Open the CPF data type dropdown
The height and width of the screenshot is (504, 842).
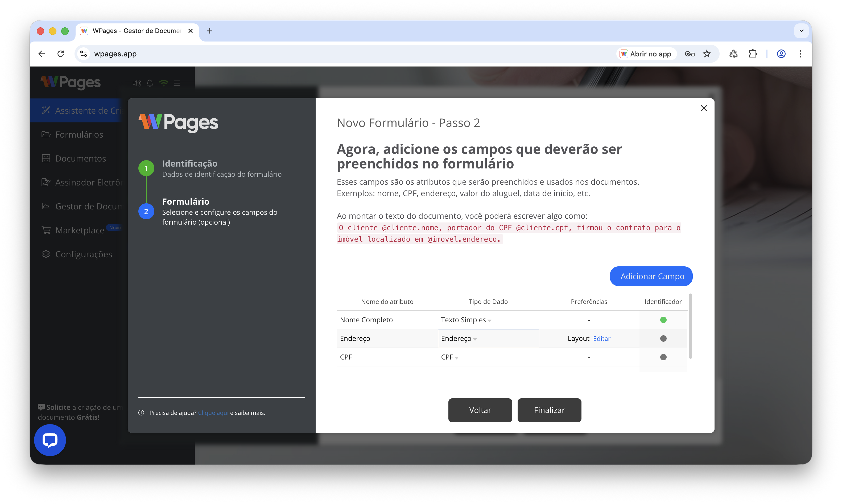(x=450, y=357)
